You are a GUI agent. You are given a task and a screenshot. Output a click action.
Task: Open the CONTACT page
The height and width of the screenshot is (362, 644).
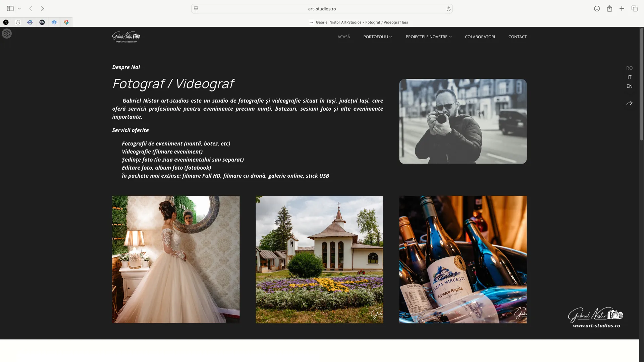pos(517,37)
